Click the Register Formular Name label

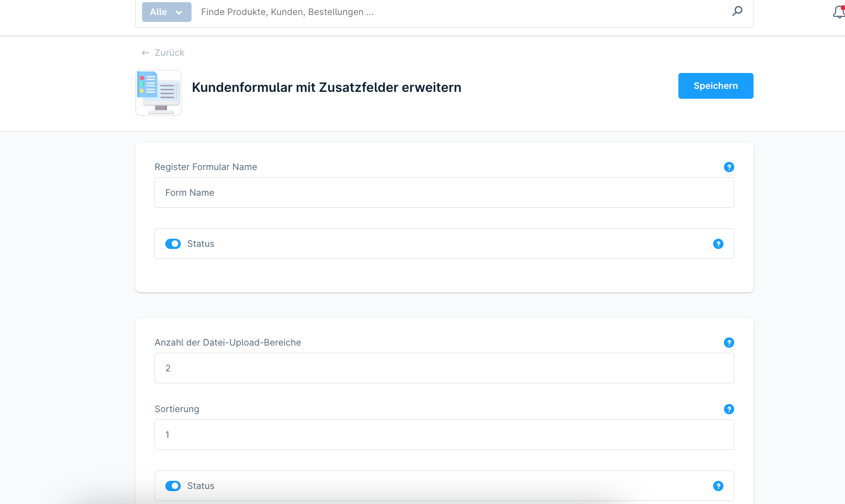coord(206,167)
